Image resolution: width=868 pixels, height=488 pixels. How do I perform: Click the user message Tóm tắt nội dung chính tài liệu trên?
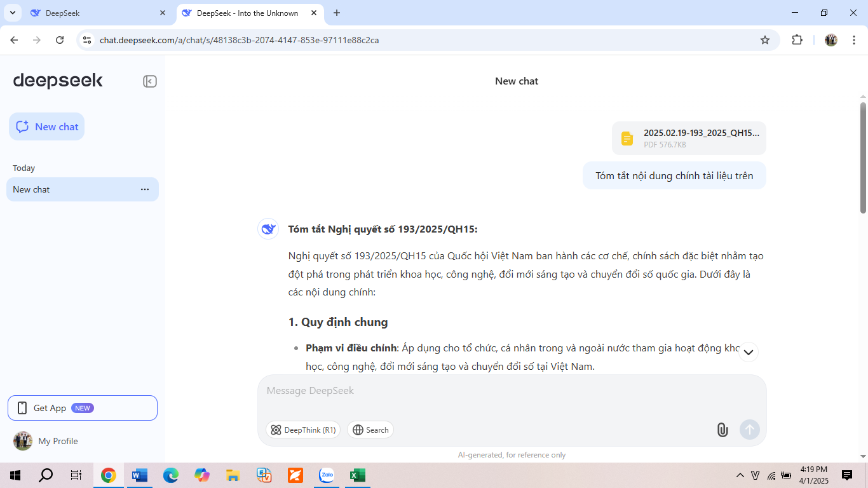pos(674,175)
